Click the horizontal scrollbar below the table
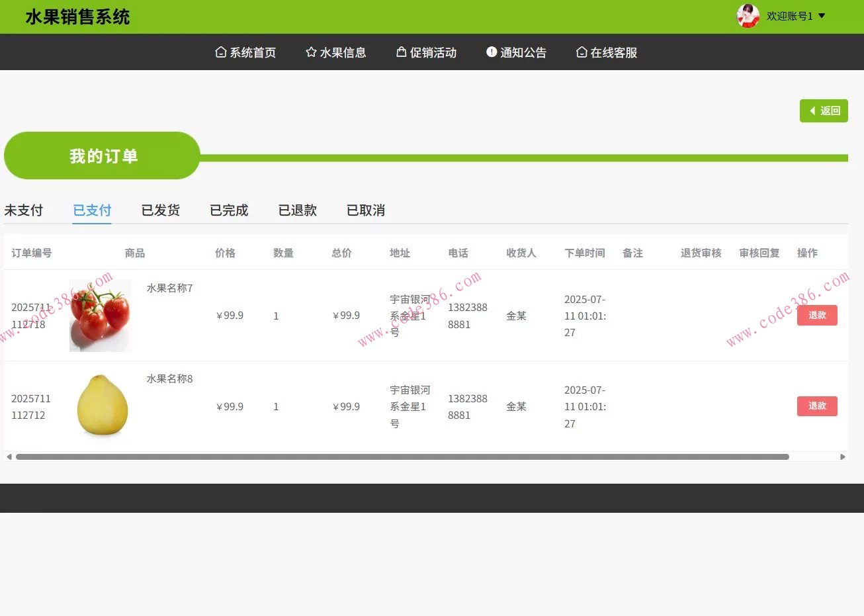Image resolution: width=864 pixels, height=616 pixels. 397,456
